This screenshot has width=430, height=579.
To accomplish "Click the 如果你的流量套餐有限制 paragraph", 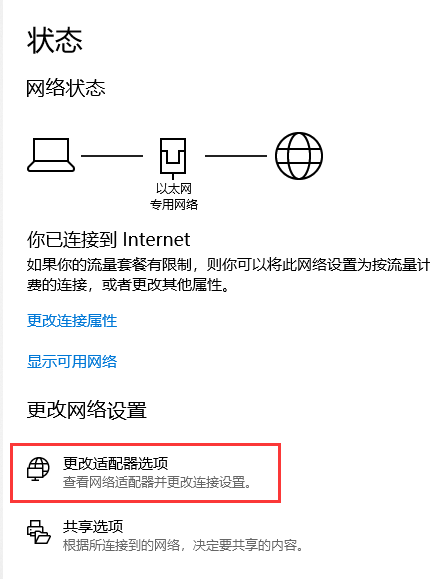I will 228,275.
